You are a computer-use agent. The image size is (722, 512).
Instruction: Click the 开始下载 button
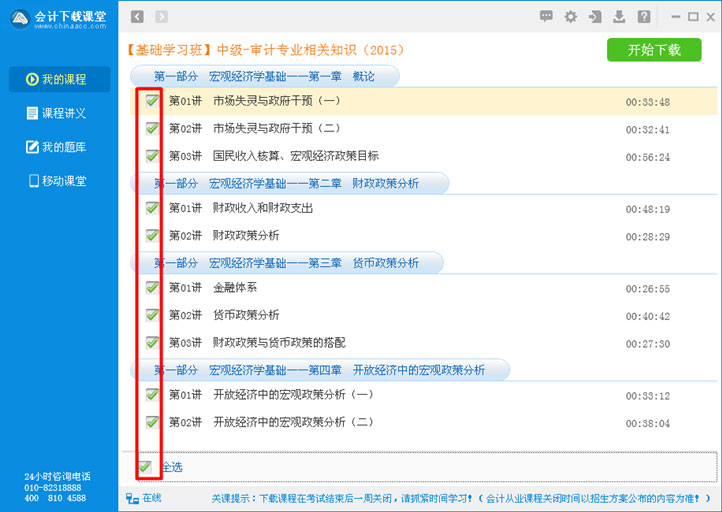click(x=654, y=50)
